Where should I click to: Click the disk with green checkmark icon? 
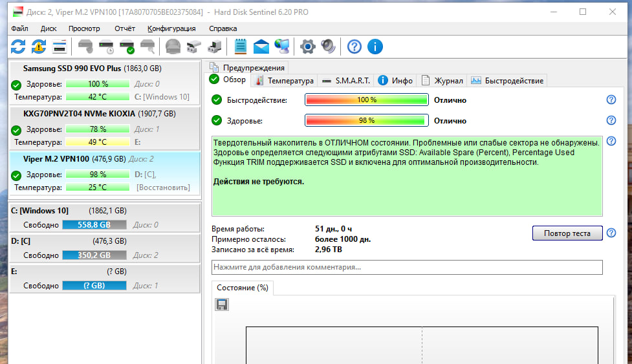[127, 47]
